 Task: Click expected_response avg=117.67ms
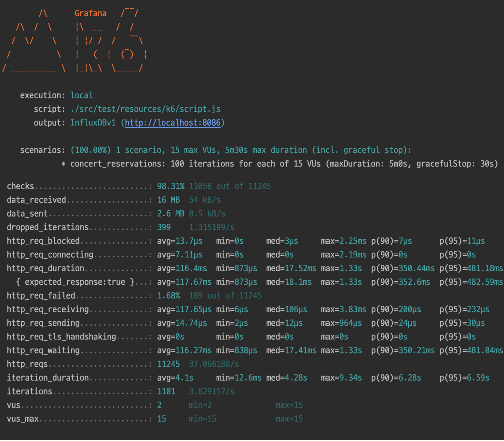tap(184, 282)
